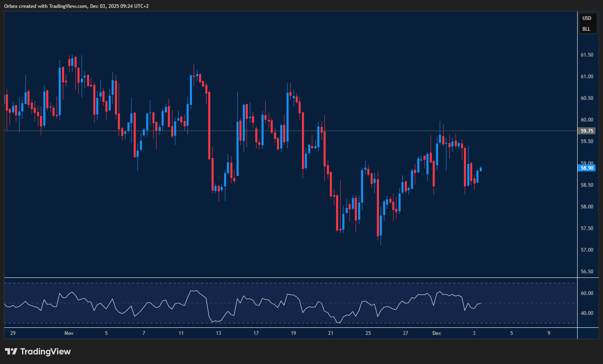Image resolution: width=603 pixels, height=364 pixels.
Task: Click the 56.50 price axis value
Action: 587,271
